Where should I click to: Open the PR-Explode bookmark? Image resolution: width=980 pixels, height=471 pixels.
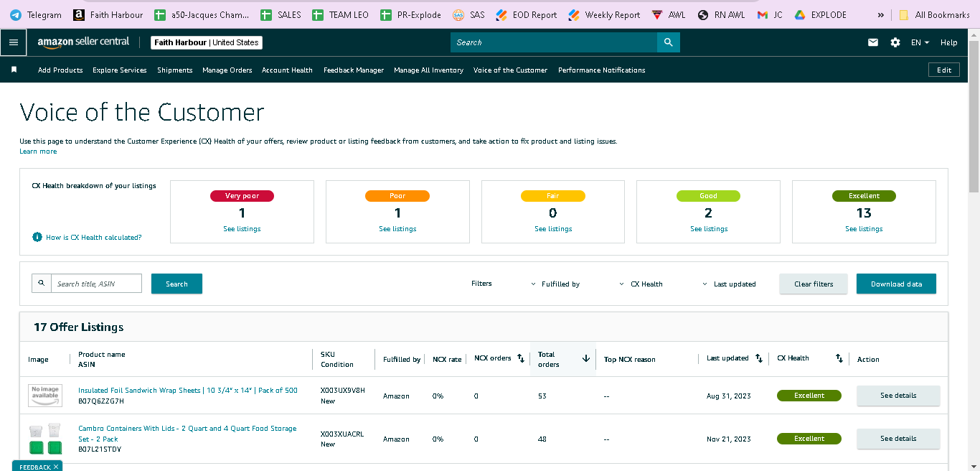pos(411,14)
